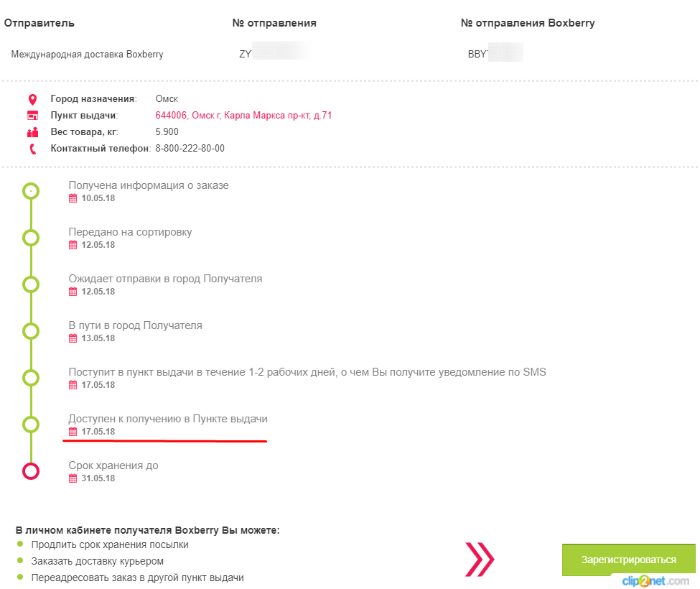The height and width of the screenshot is (589, 700).
Task: Click calendar icon next to 10.05.18
Action: coord(73,198)
